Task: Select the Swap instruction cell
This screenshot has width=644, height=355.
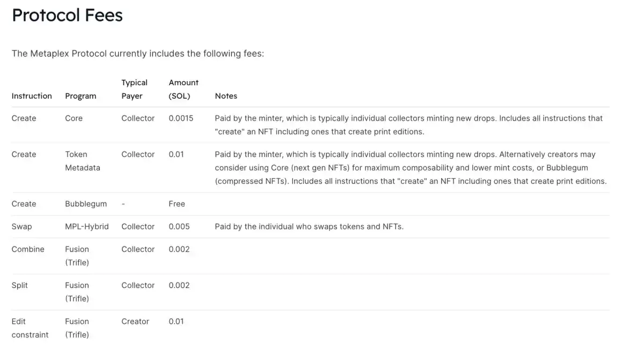Action: coord(21,226)
